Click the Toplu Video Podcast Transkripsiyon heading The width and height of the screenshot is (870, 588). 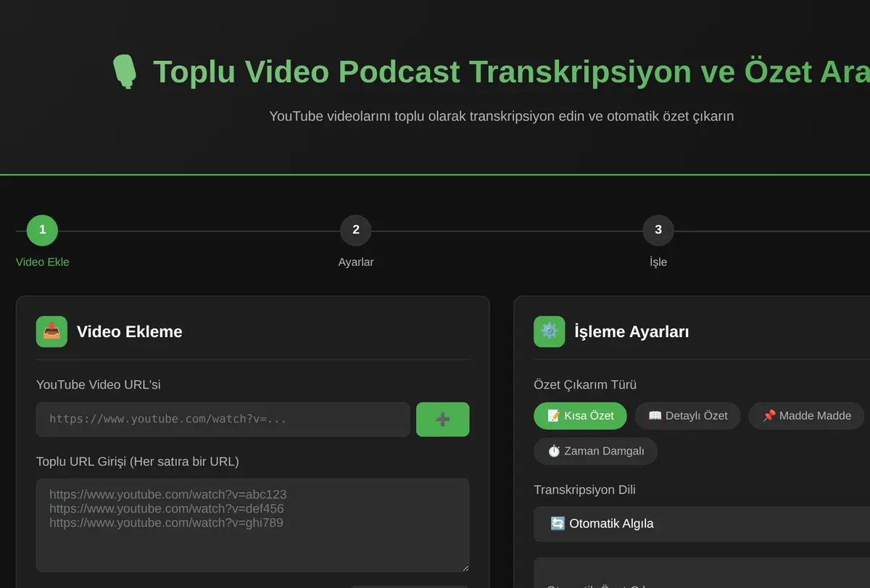click(511, 72)
